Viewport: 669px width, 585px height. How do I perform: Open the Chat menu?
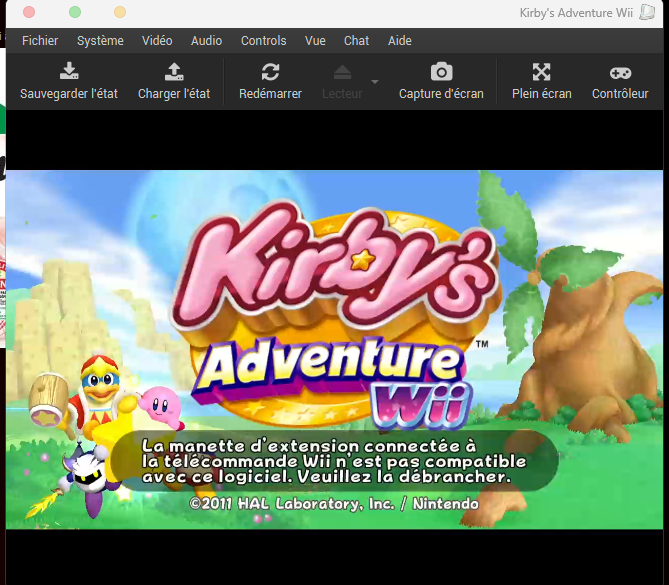click(x=356, y=41)
